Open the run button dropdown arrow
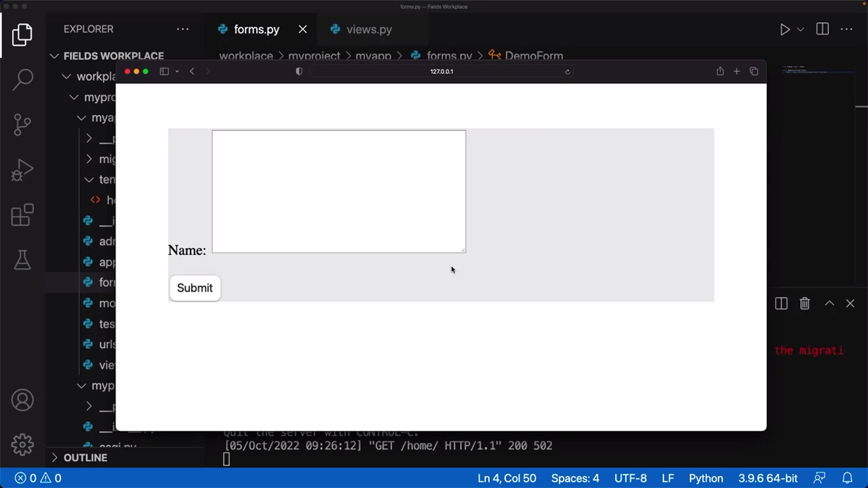The width and height of the screenshot is (868, 488). pos(801,30)
